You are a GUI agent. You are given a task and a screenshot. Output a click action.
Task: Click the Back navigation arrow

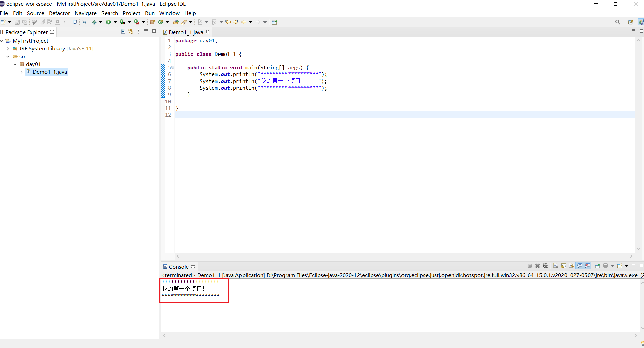[244, 22]
